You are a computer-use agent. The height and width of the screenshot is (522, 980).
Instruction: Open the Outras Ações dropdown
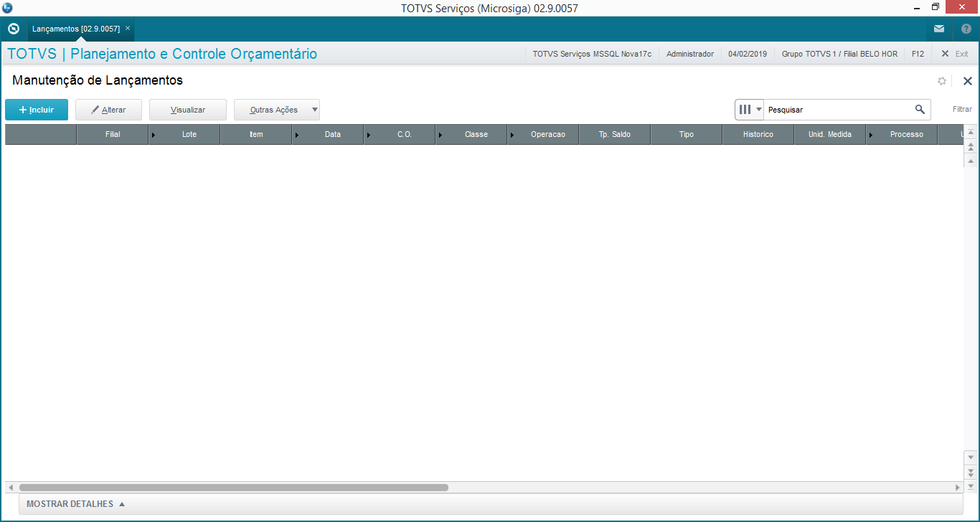pyautogui.click(x=277, y=110)
